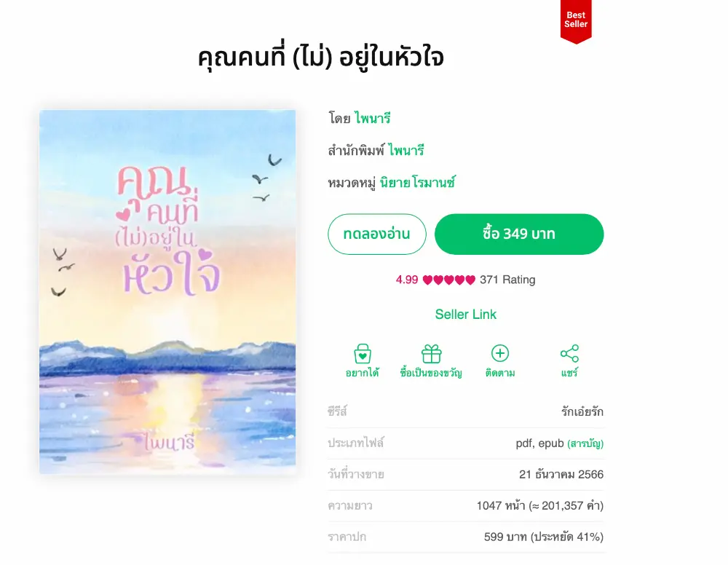
Task: Click the wishlist bag icon อยากได้
Action: pyautogui.click(x=362, y=354)
